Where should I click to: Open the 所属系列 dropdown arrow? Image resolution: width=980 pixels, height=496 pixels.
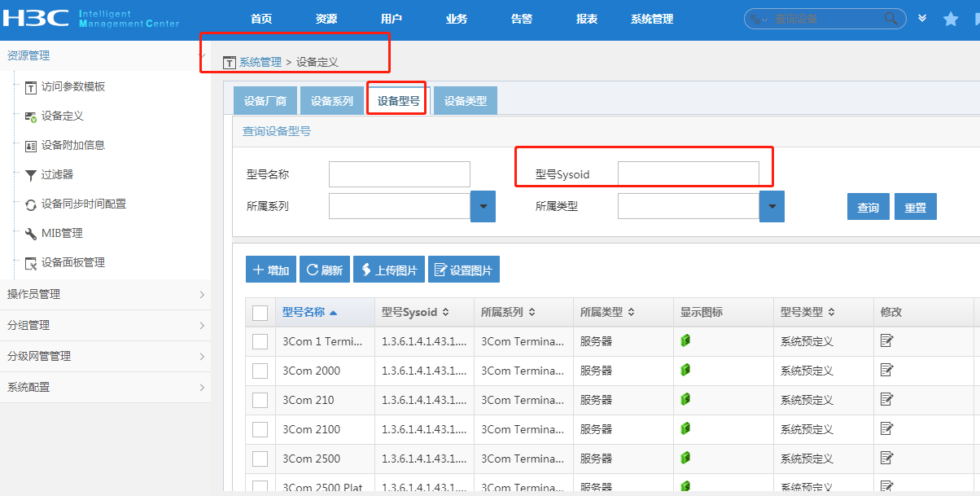click(x=483, y=206)
